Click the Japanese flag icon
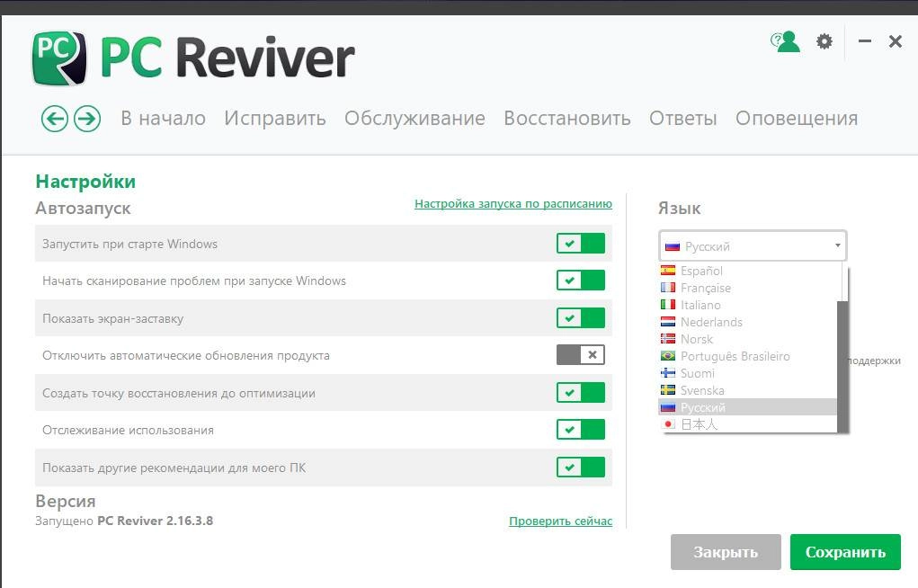918x588 pixels. 668,423
